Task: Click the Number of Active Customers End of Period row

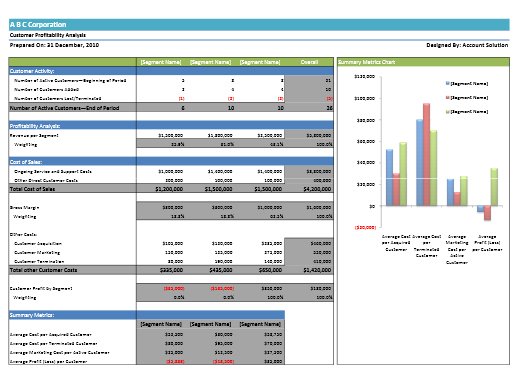Action: (171, 108)
